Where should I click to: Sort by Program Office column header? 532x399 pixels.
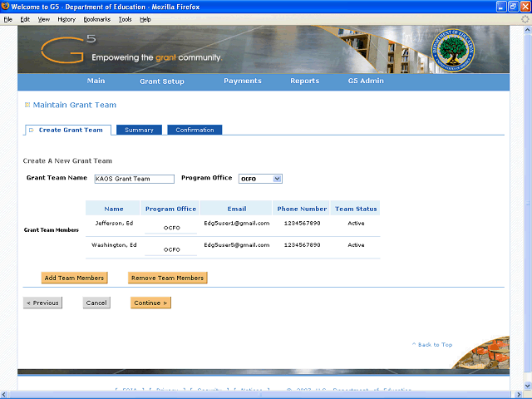170,209
